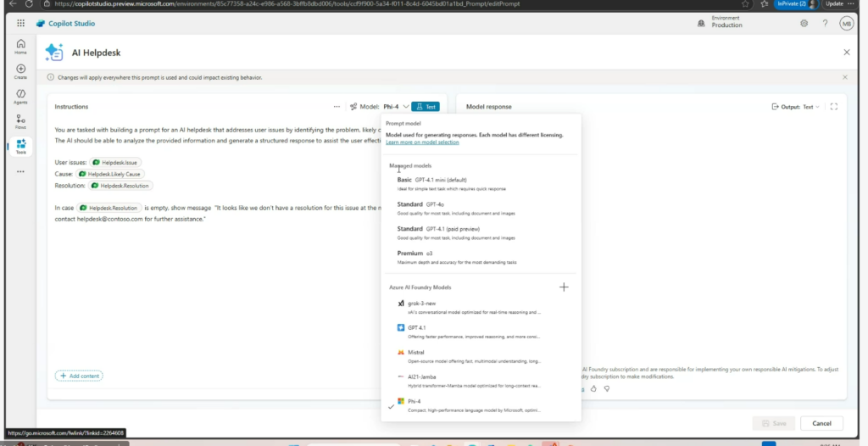Give the response a thumbs up
This screenshot has width=868, height=446.
pos(593,389)
